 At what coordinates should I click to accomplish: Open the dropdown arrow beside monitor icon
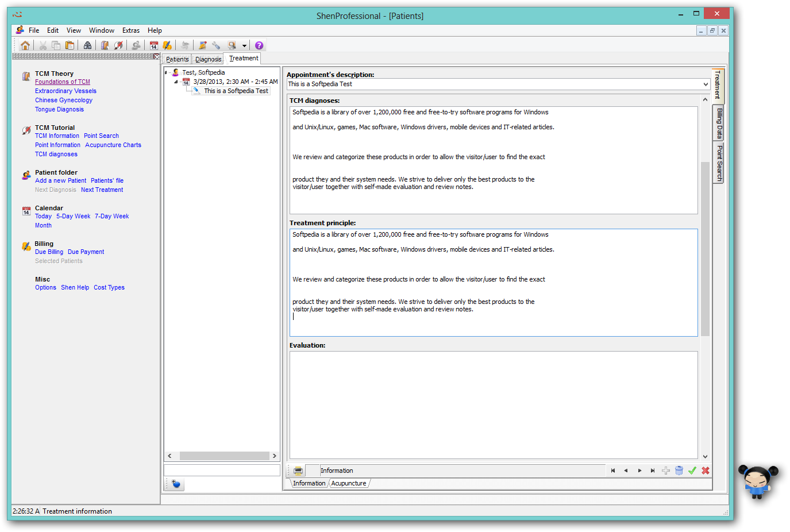click(x=244, y=46)
